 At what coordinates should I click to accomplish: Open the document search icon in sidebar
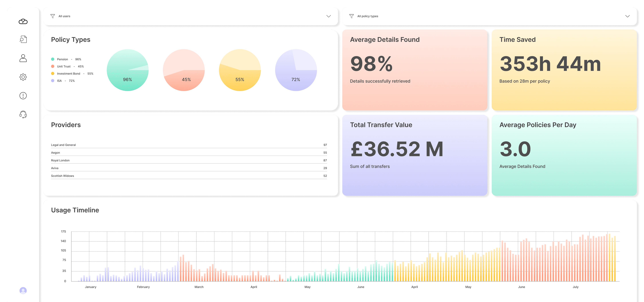(23, 39)
